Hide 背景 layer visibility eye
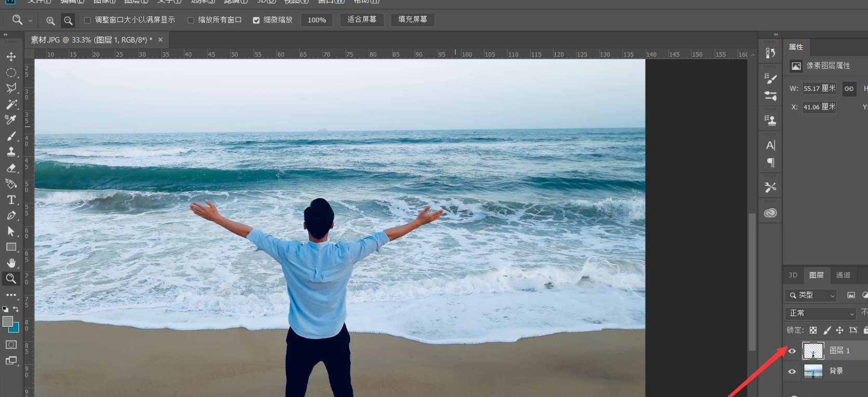This screenshot has height=397, width=868. 792,371
